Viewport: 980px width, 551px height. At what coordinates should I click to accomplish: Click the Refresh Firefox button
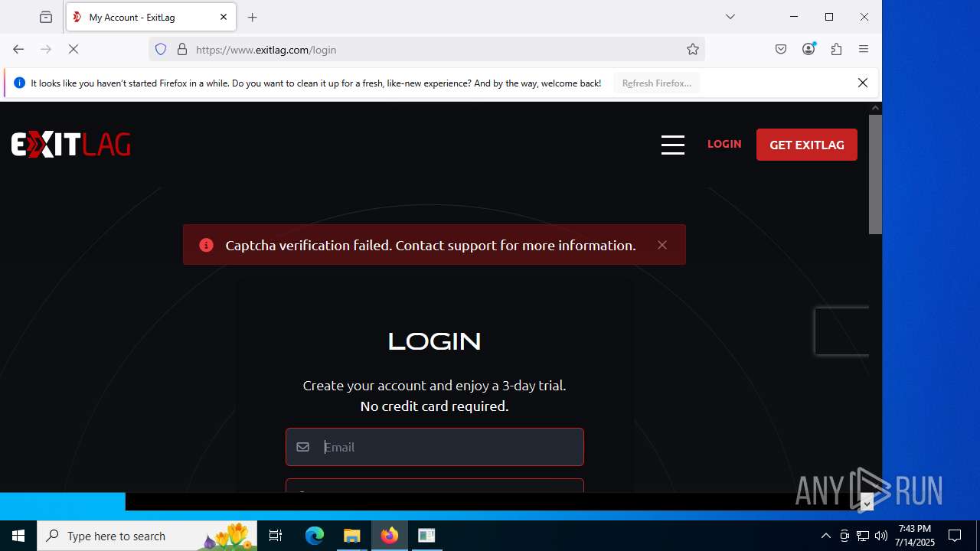pyautogui.click(x=657, y=83)
